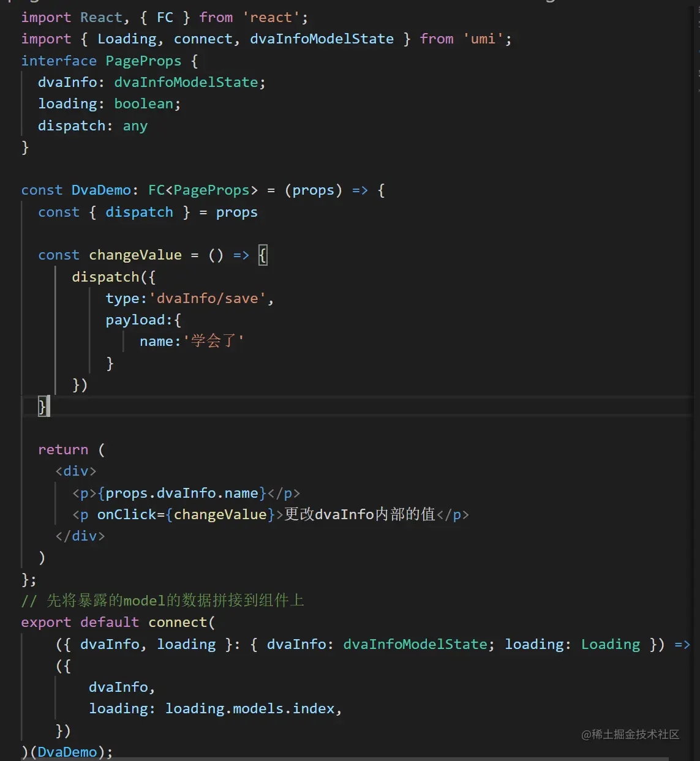
Task: Click the Chinese comment about model data
Action: tap(162, 601)
